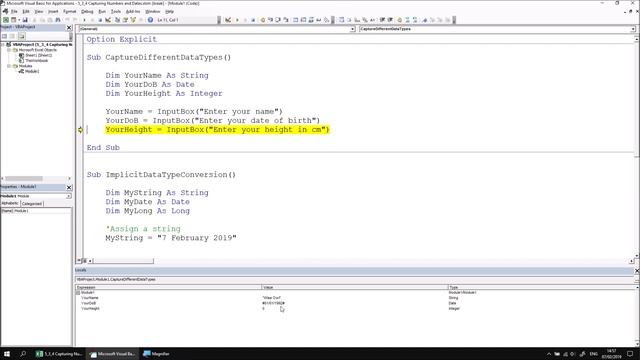Click the Step Over icon
The width and height of the screenshot is (640, 360).
[278, 20]
